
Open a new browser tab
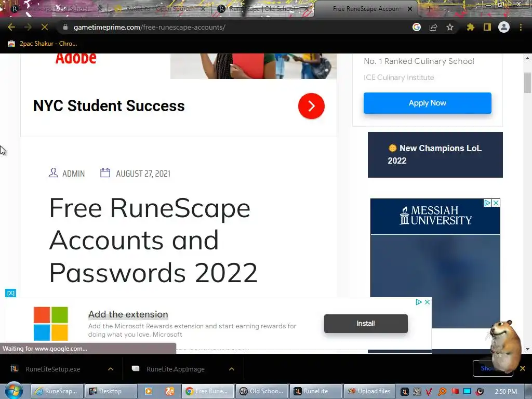pyautogui.click(x=429, y=9)
